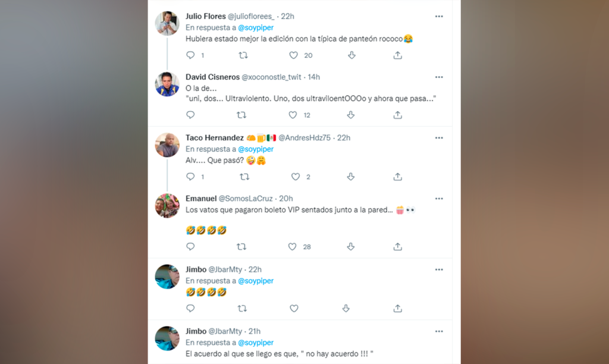Viewport: 609px width, 364px height.
Task: Open more options on David Cisneros's tweet
Action: pyautogui.click(x=439, y=77)
